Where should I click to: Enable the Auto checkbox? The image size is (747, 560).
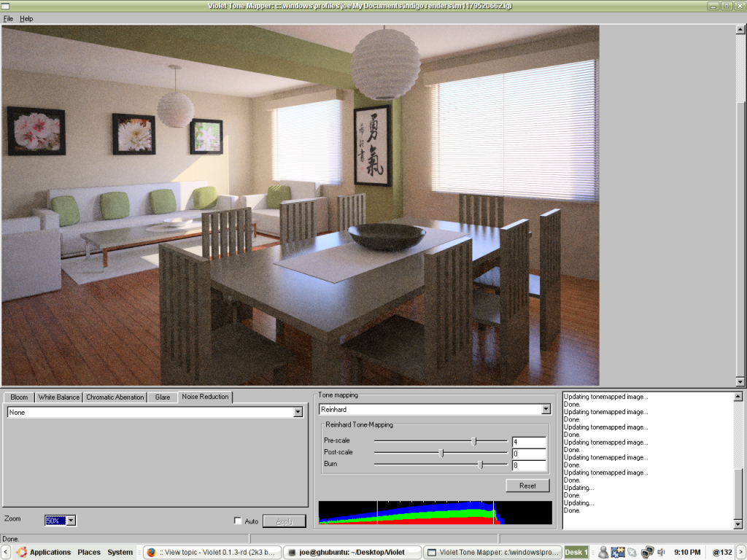click(238, 521)
